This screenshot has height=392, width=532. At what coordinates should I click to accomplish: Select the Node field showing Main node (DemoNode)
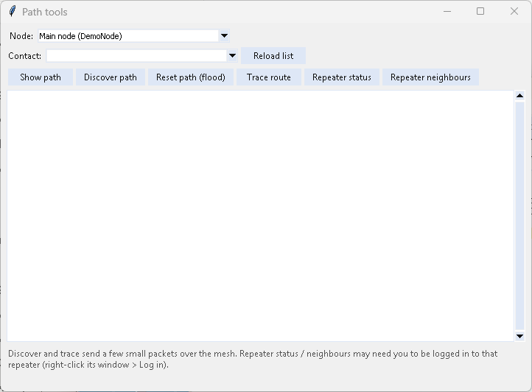tap(129, 36)
